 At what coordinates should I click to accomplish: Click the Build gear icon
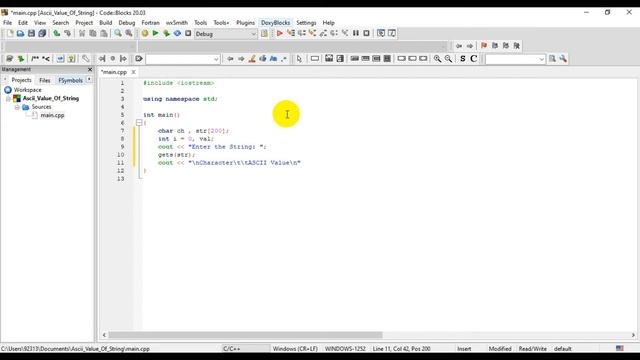(145, 33)
